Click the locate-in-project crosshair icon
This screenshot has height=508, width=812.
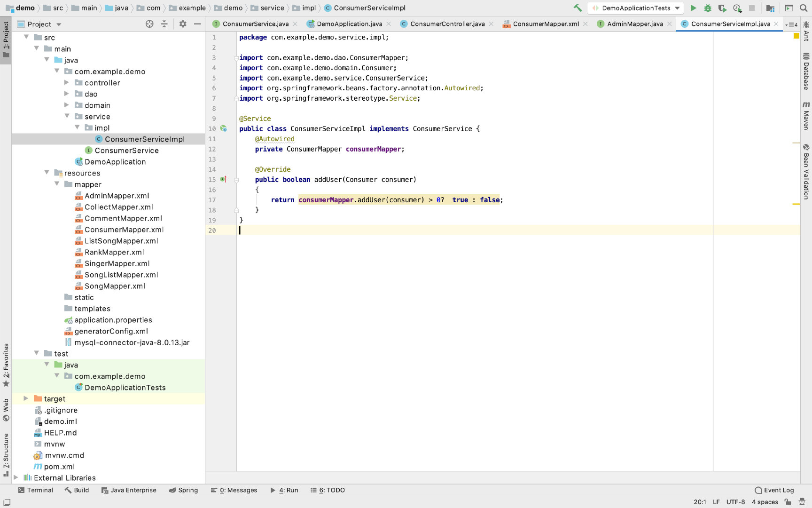[x=149, y=24]
